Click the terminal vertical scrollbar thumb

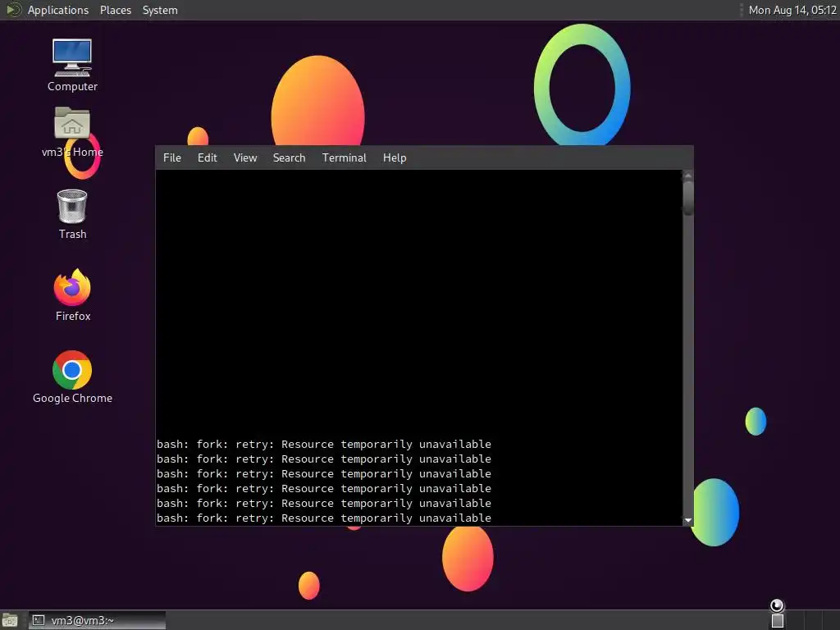pos(688,199)
